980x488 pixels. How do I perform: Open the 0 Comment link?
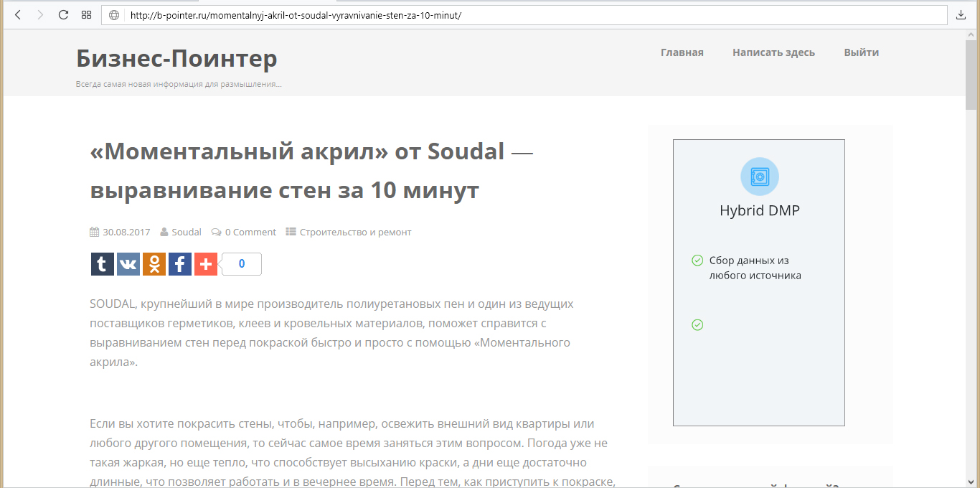[x=250, y=232]
